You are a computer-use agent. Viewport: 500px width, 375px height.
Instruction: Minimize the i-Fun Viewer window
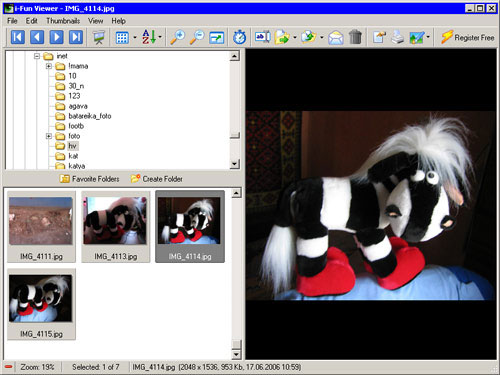click(470, 8)
